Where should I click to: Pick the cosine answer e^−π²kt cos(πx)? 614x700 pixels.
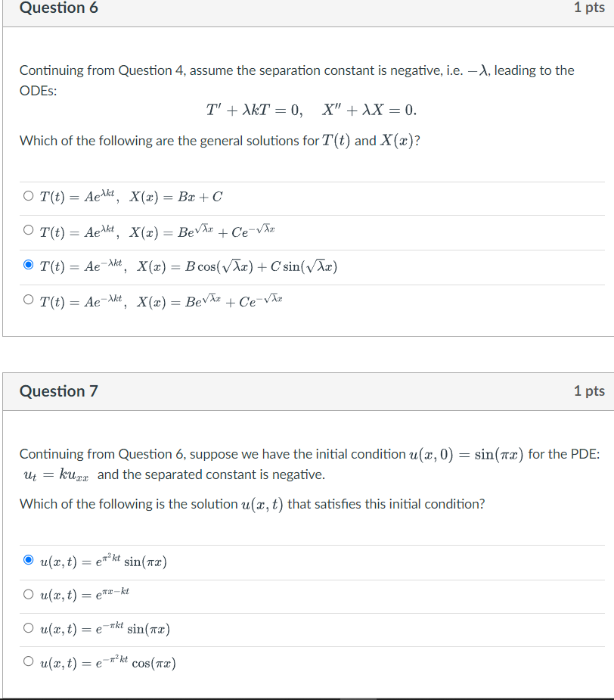click(x=27, y=662)
